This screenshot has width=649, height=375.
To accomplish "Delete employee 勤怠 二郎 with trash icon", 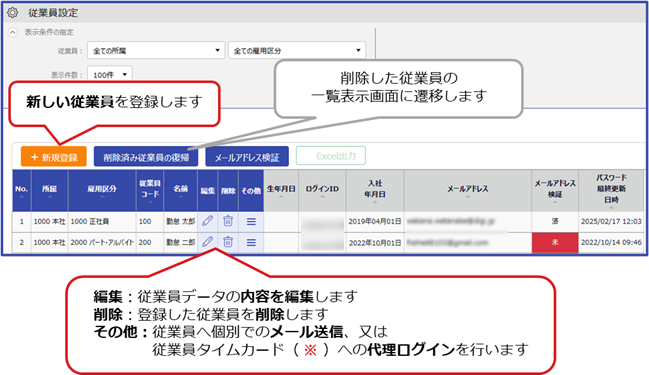I will pyautogui.click(x=228, y=242).
